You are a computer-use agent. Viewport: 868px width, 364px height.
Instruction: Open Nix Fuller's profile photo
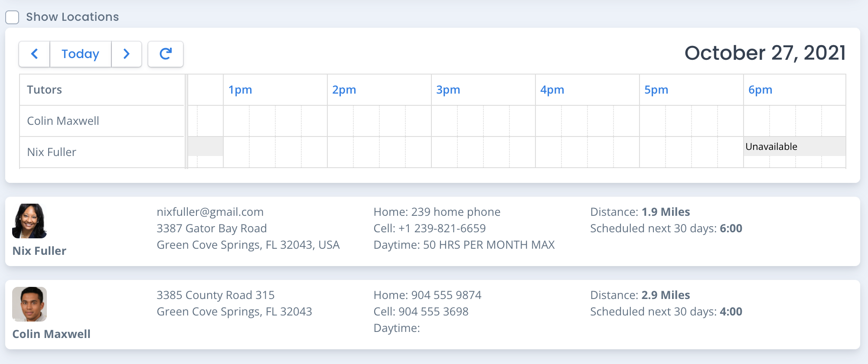click(29, 221)
